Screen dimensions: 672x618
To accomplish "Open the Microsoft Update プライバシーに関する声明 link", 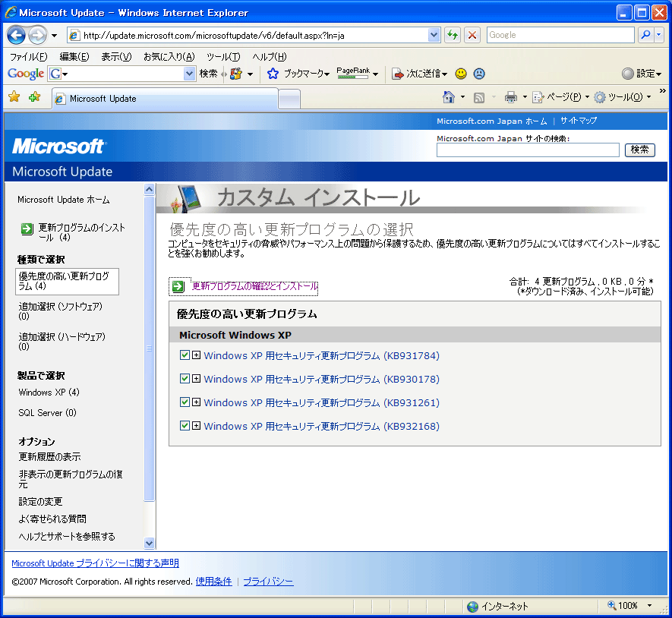I will (95, 563).
